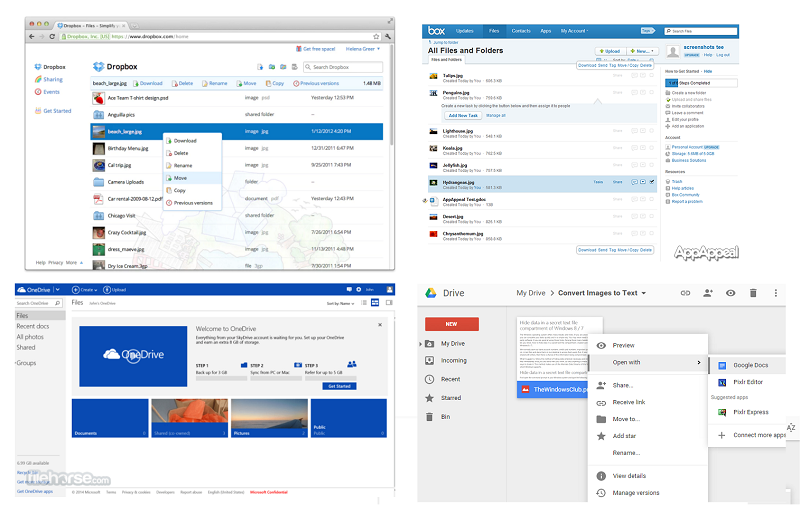Click the Search Dropbox input field
Image resolution: width=800 pixels, height=505 pixels.
[x=342, y=67]
